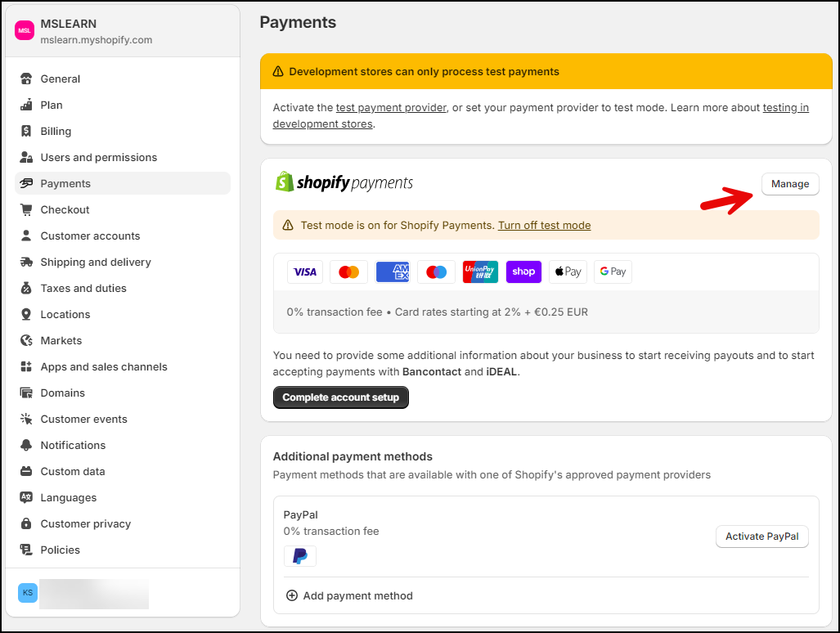Click mslearn.myshopify.com store URL

click(97, 40)
